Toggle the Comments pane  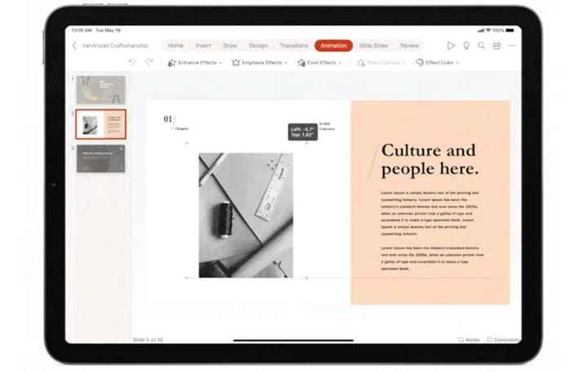(503, 339)
